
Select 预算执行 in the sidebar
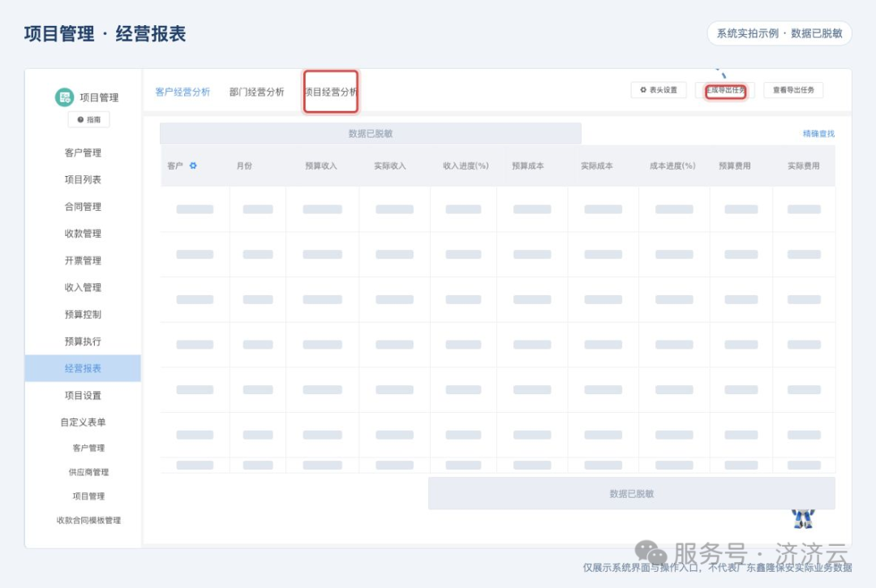83,341
